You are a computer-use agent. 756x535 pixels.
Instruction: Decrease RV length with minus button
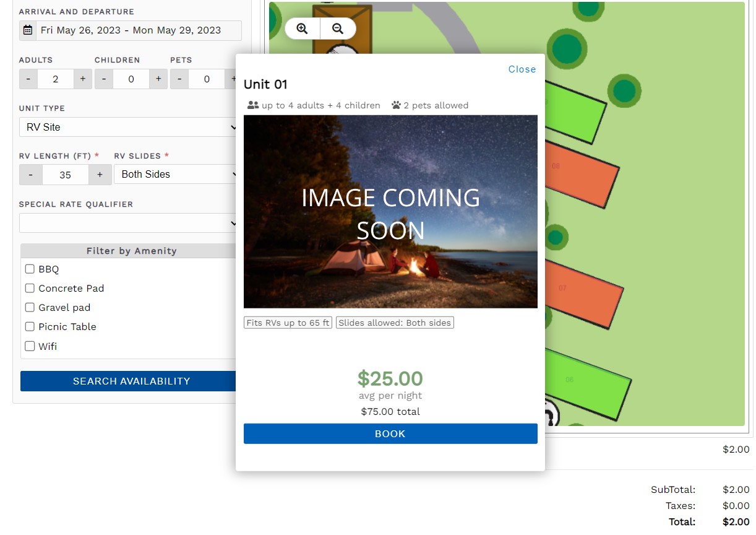pyautogui.click(x=31, y=175)
